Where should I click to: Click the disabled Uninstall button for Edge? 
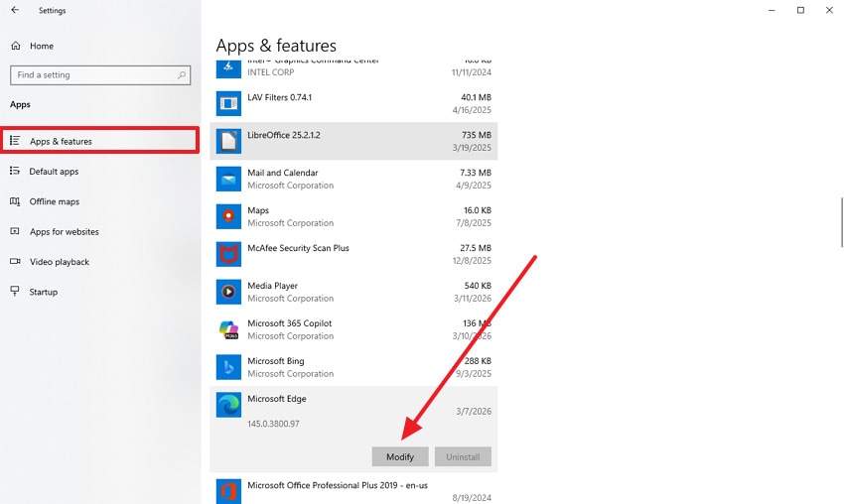463,456
